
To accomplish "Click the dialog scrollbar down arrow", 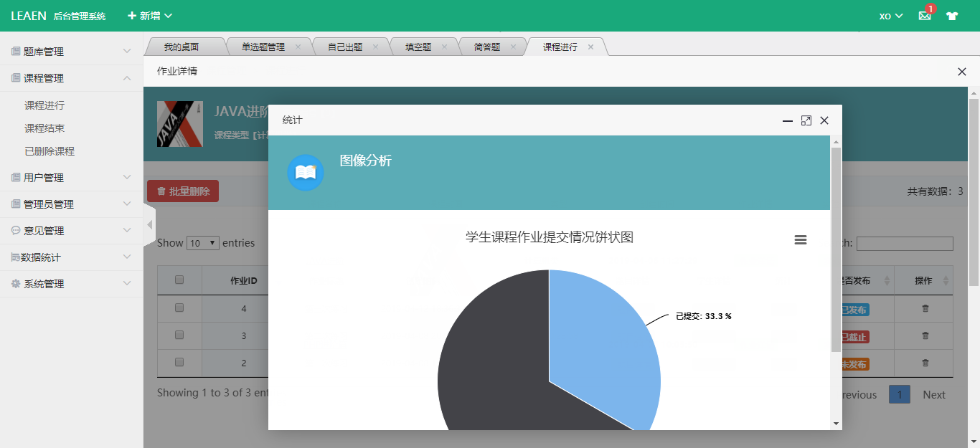I will [836, 424].
